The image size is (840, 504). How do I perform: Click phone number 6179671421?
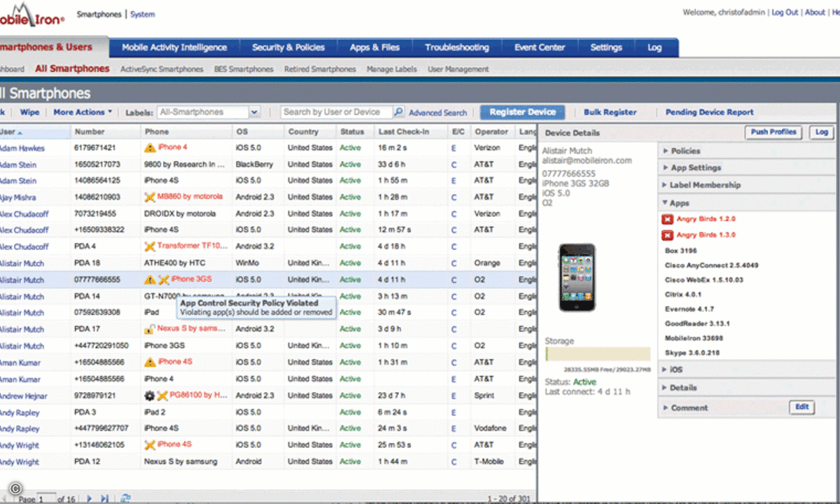pos(94,148)
